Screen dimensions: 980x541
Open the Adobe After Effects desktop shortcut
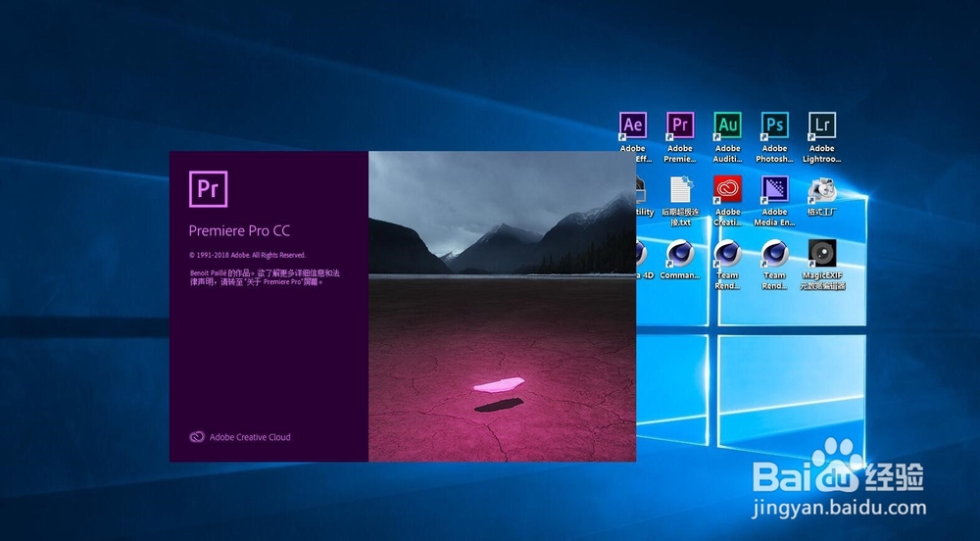click(x=632, y=138)
